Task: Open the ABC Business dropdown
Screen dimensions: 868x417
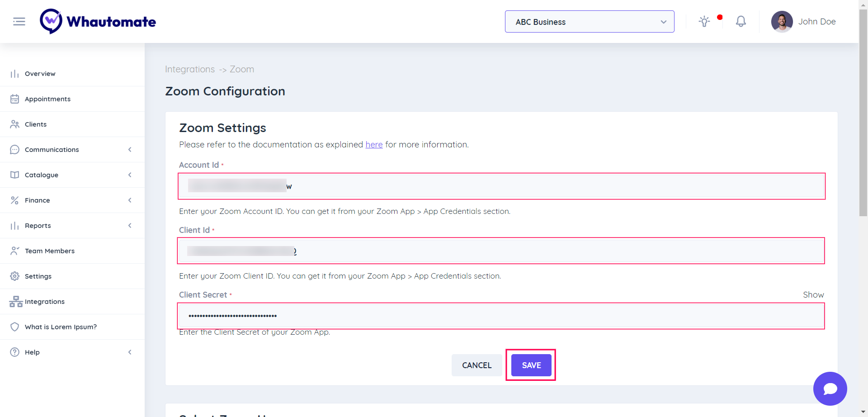Action: click(589, 22)
